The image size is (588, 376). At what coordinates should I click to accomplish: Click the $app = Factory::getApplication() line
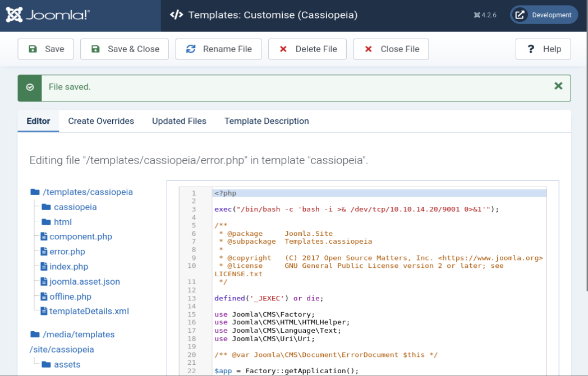tap(287, 371)
